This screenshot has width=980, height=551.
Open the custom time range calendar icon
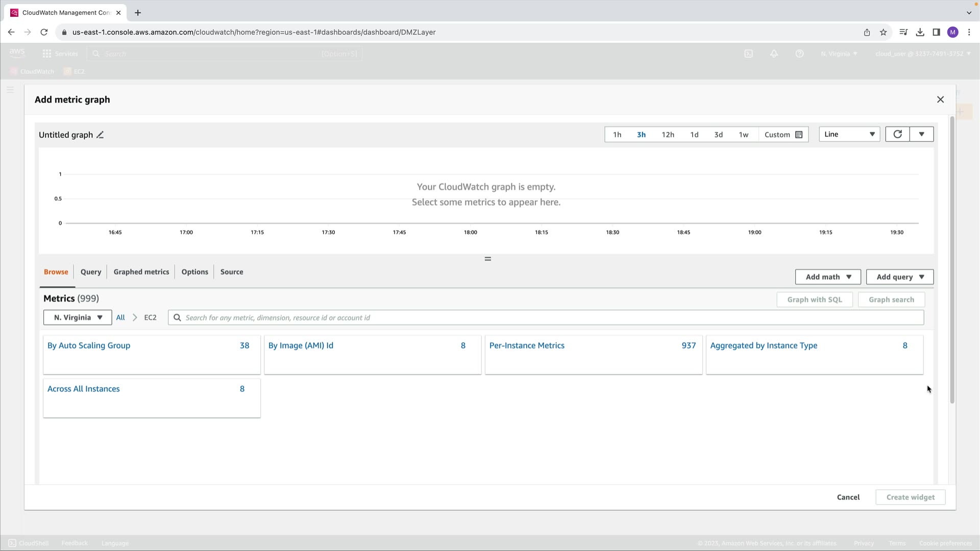(x=799, y=135)
